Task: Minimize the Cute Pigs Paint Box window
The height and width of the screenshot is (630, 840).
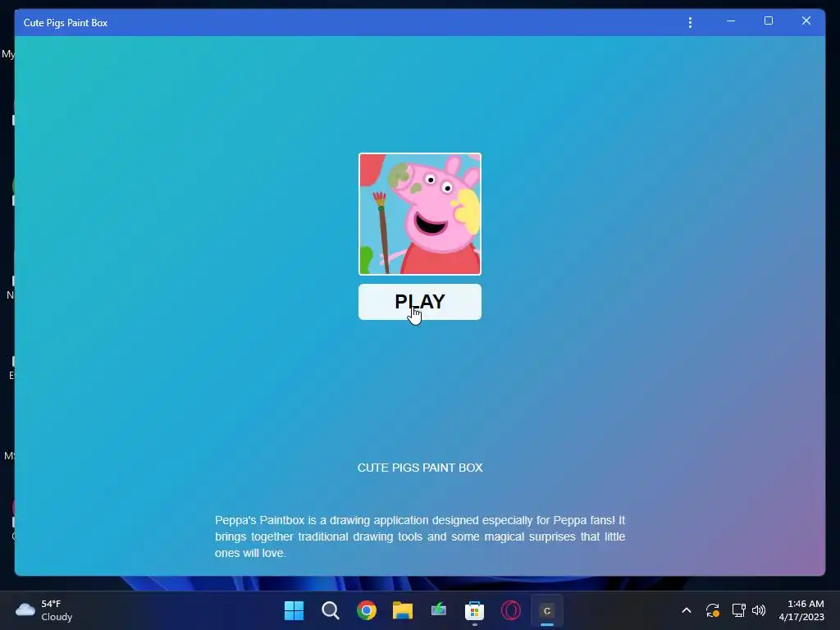Action: pyautogui.click(x=731, y=21)
